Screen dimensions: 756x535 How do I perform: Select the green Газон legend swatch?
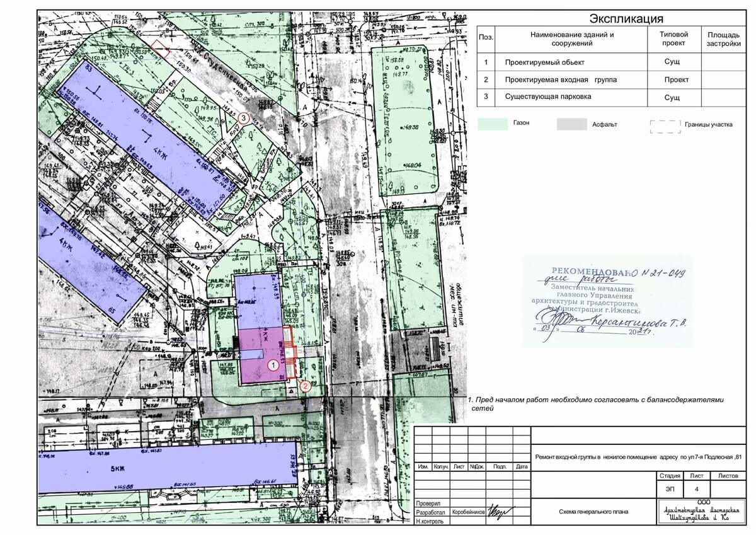[x=493, y=124]
